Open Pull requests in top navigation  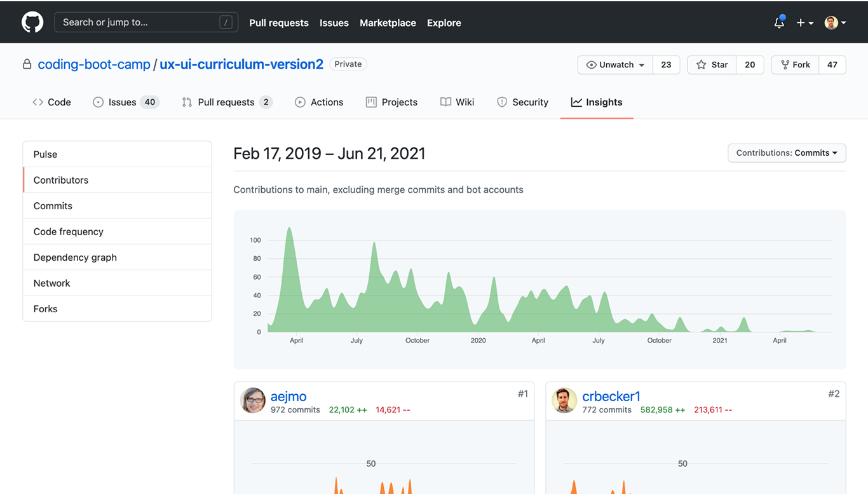279,23
